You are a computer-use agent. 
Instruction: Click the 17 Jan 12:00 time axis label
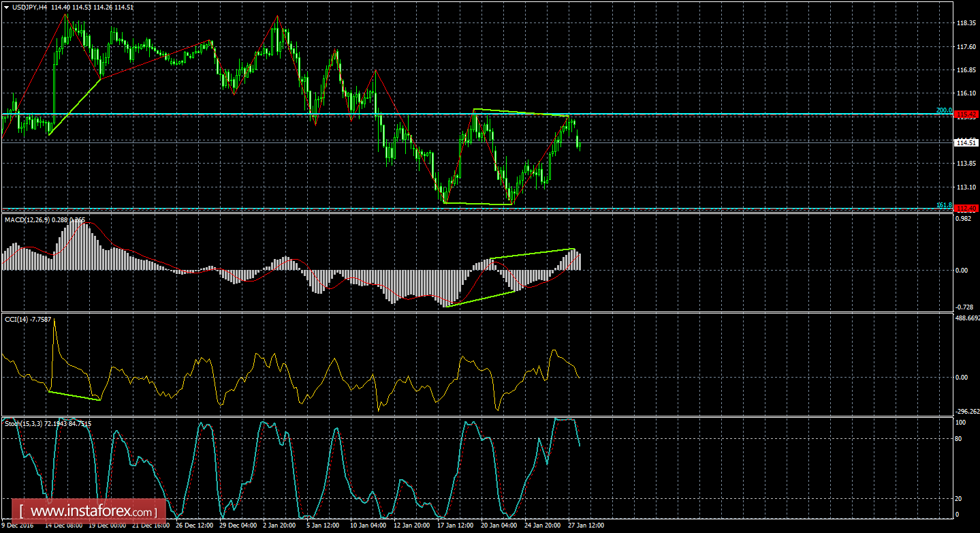[456, 526]
